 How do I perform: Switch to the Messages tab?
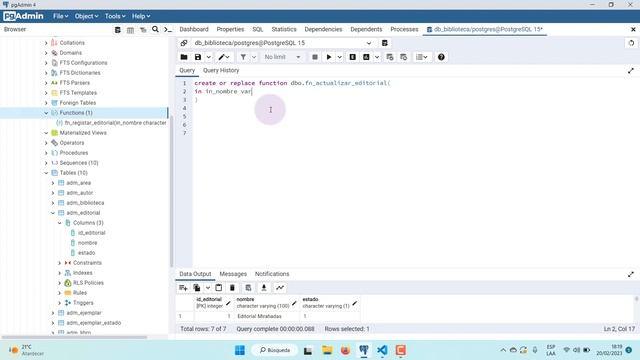(x=233, y=274)
